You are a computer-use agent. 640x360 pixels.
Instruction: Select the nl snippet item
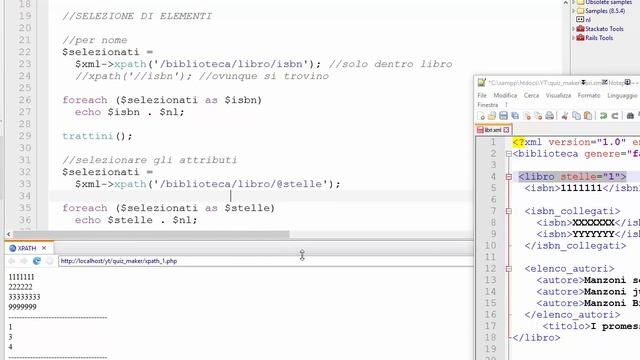click(588, 20)
